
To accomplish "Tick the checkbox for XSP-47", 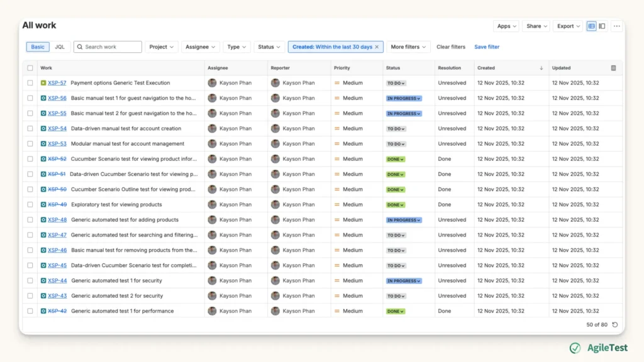I will 30,235.
